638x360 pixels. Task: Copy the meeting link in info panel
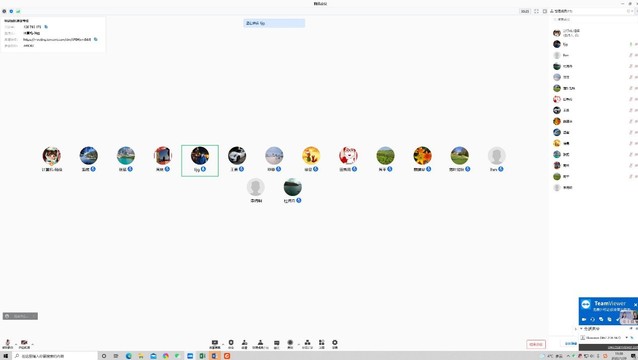96,39
